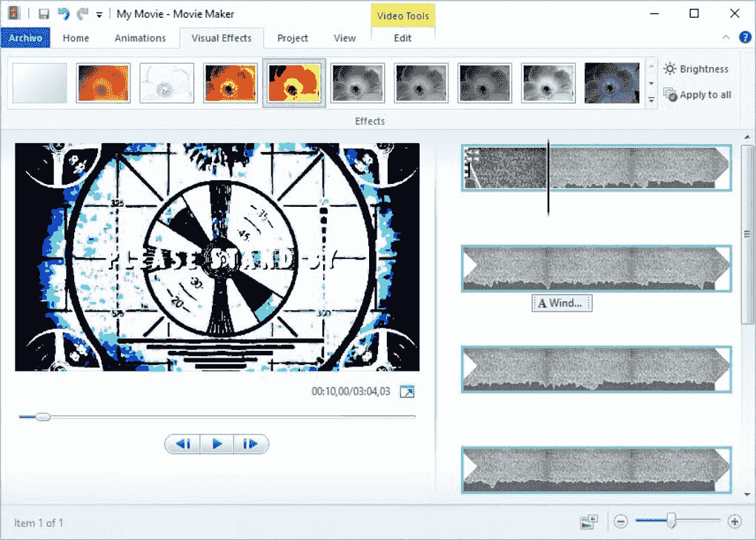Collapse the ribbon using the chevron arrow

click(x=725, y=37)
